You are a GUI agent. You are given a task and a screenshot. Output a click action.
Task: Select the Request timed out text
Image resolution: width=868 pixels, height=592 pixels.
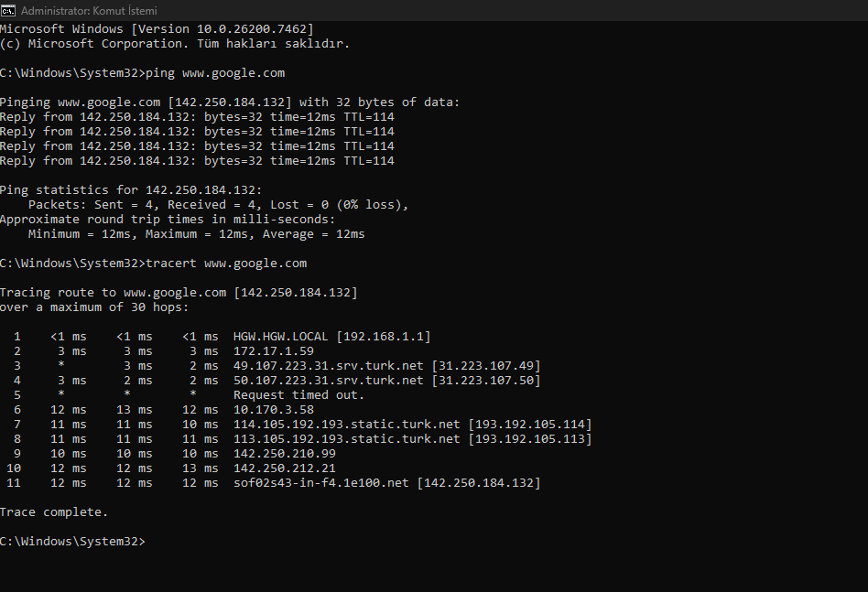(298, 395)
